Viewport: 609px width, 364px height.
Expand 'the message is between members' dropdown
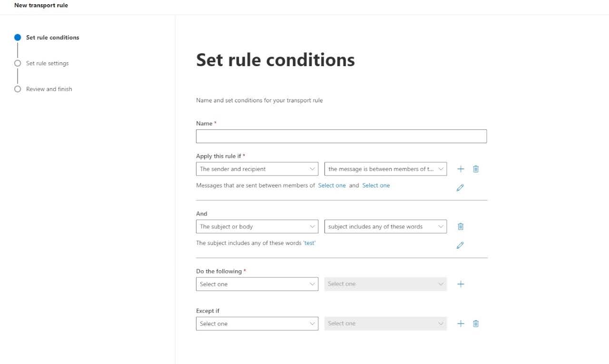(385, 169)
